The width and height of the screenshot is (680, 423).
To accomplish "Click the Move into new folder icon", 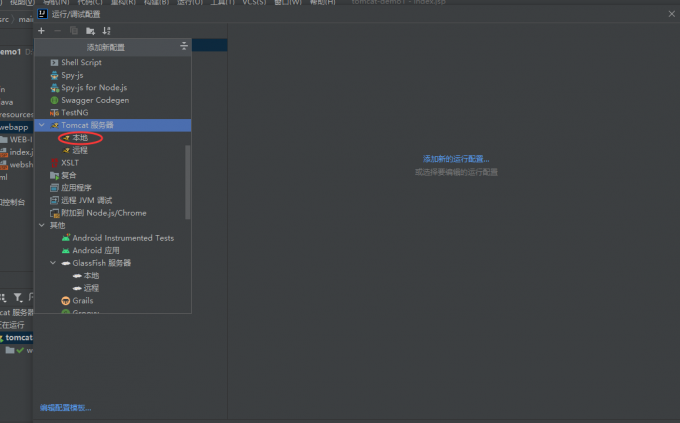I will pos(90,31).
